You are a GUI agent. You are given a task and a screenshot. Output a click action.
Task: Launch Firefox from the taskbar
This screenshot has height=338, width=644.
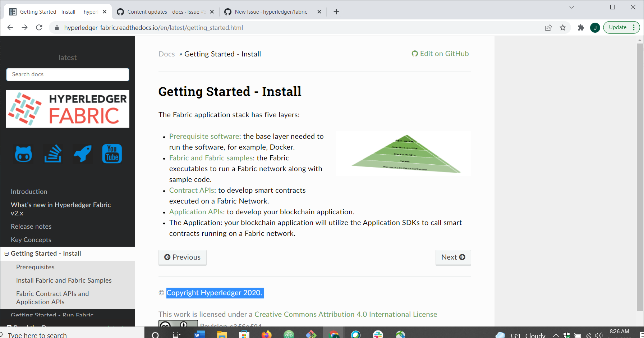coord(267,335)
